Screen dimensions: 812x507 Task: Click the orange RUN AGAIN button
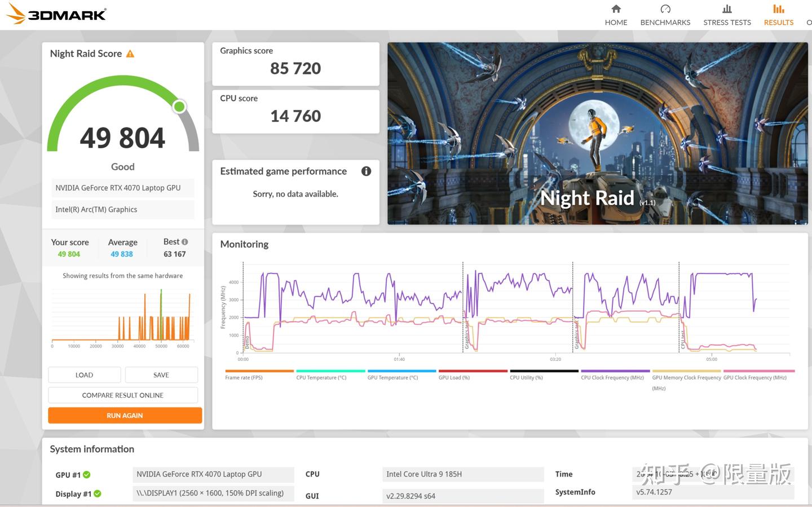pyautogui.click(x=125, y=416)
